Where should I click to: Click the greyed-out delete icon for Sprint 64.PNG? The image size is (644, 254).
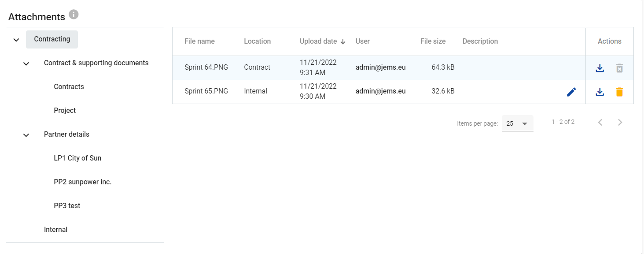point(619,68)
